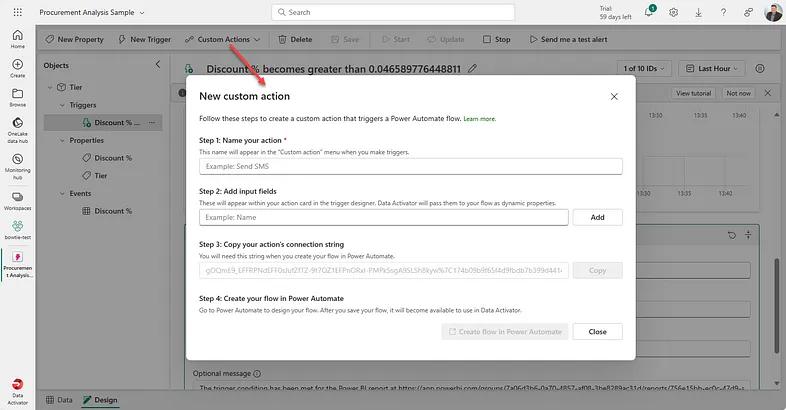
Task: Click the Add button for input fields
Action: tap(598, 218)
